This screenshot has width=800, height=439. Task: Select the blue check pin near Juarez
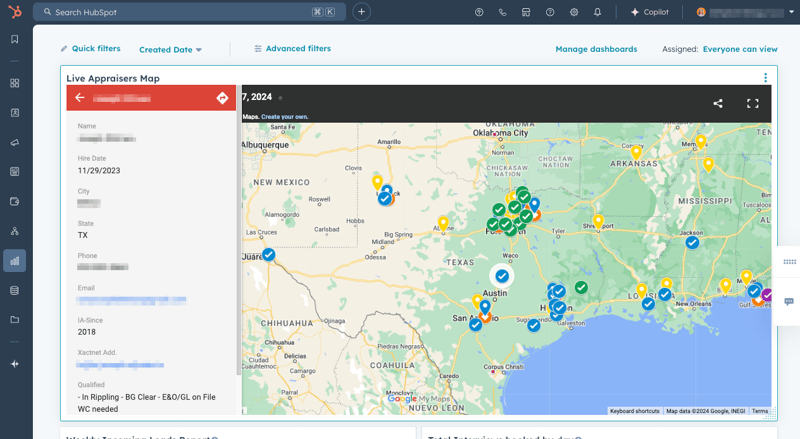[269, 254]
